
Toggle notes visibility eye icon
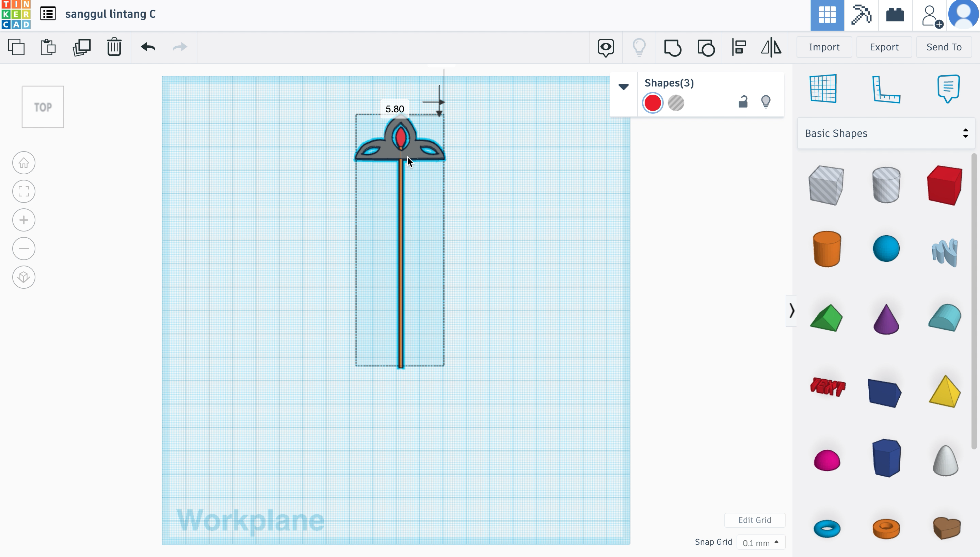tap(606, 48)
